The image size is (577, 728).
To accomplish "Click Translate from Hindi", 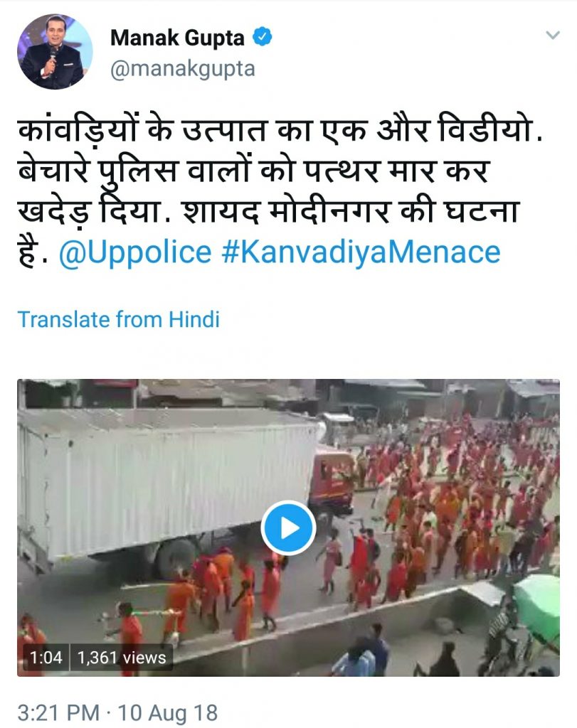I will [x=119, y=319].
